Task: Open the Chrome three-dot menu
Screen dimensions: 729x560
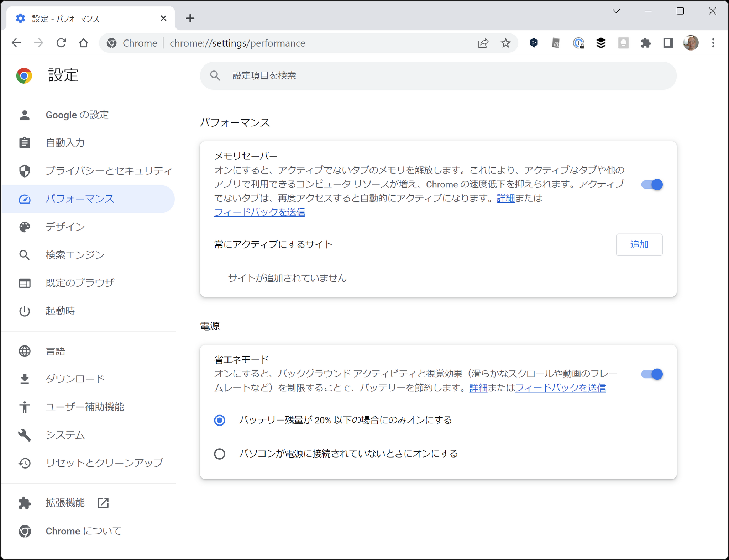Action: (x=713, y=43)
